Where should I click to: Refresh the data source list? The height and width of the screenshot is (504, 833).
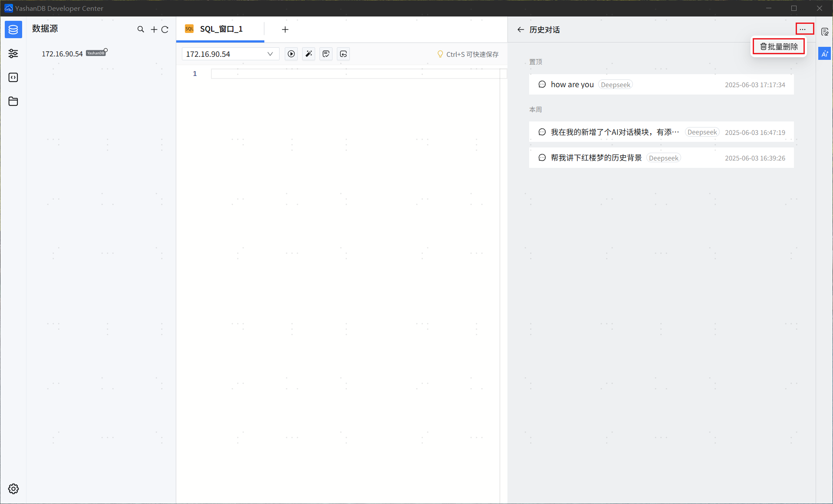coord(165,29)
